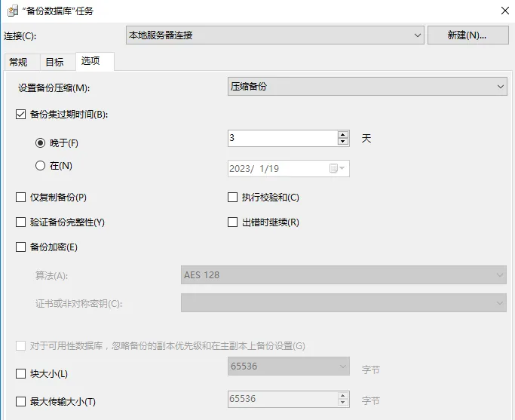Enable 备份加密(E) checkbox
This screenshot has height=420, width=515.
(20, 247)
